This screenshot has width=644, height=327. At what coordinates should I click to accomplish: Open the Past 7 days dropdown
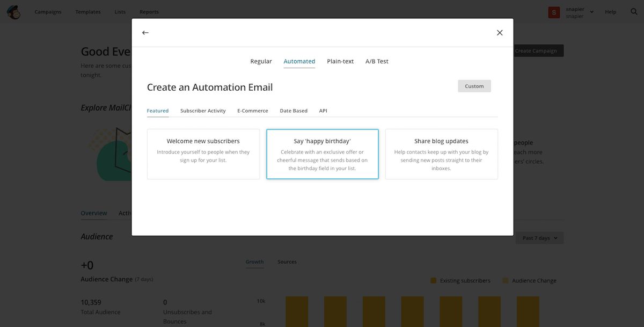click(x=539, y=238)
